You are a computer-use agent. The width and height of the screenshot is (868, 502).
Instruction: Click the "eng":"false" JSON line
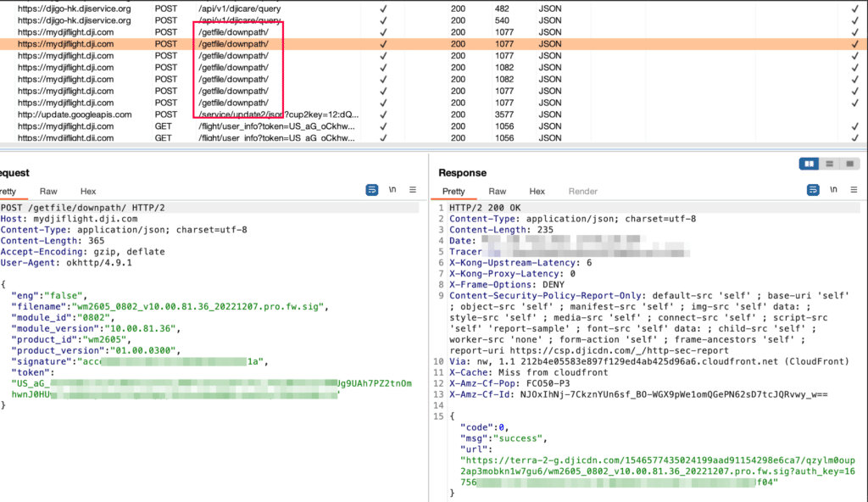coord(49,295)
